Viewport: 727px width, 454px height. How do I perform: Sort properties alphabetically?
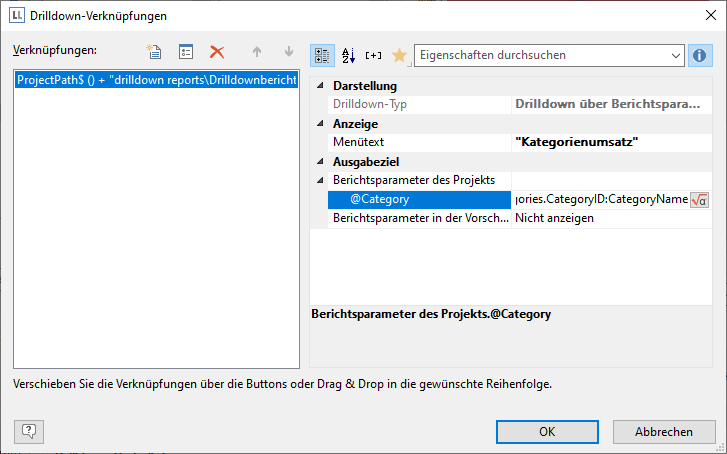pos(348,55)
